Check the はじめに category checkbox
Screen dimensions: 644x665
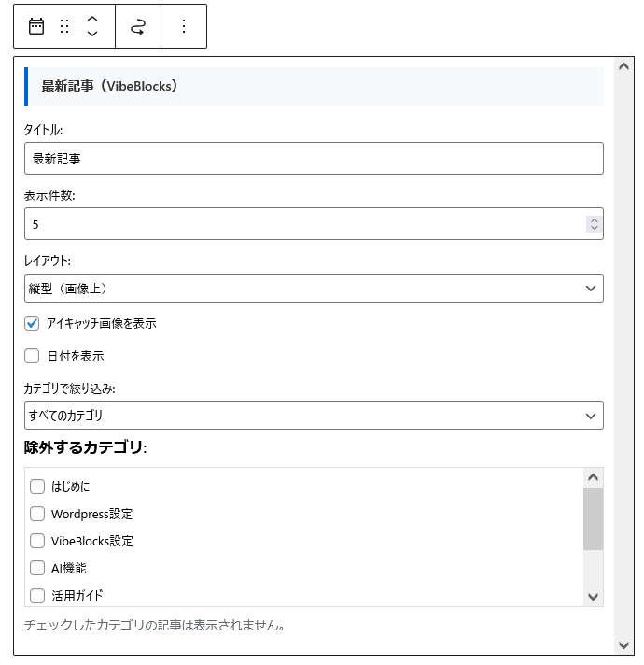[x=37, y=487]
